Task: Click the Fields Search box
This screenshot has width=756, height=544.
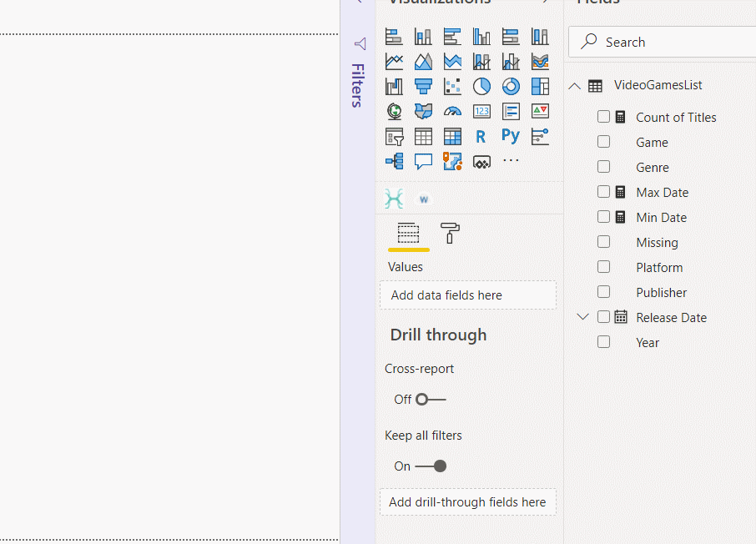Action: [x=663, y=42]
